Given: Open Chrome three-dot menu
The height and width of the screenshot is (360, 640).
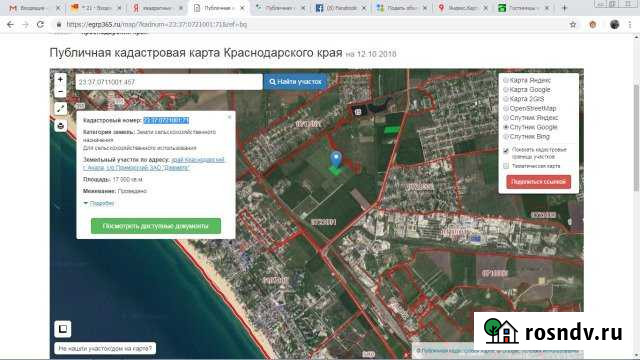Looking at the screenshot, I should [630, 24].
